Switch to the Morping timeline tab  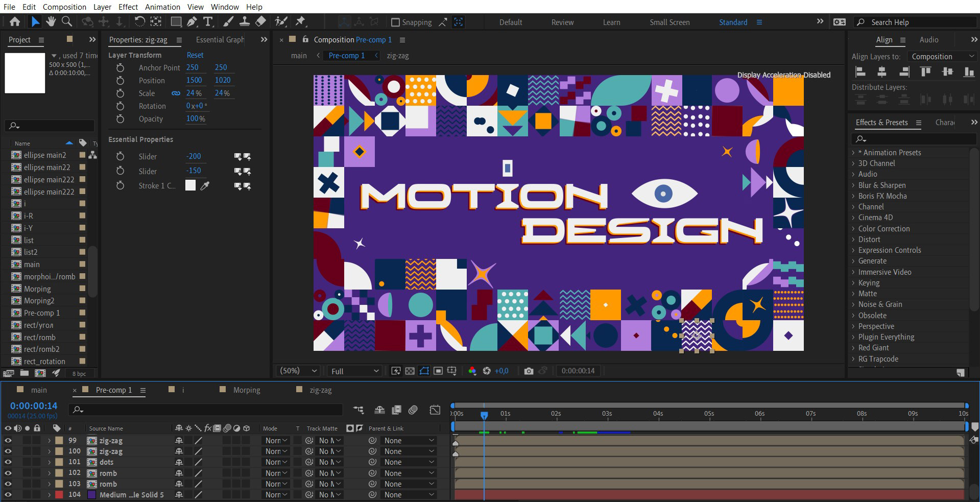click(247, 390)
